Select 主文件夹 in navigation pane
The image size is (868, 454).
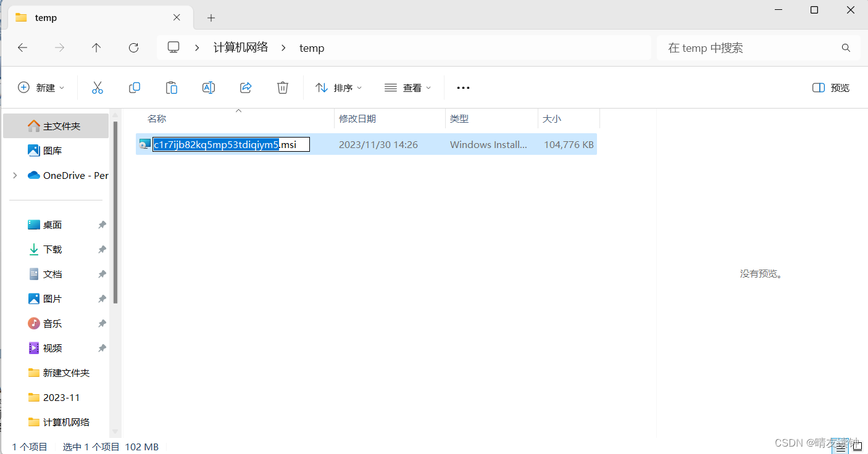point(56,126)
